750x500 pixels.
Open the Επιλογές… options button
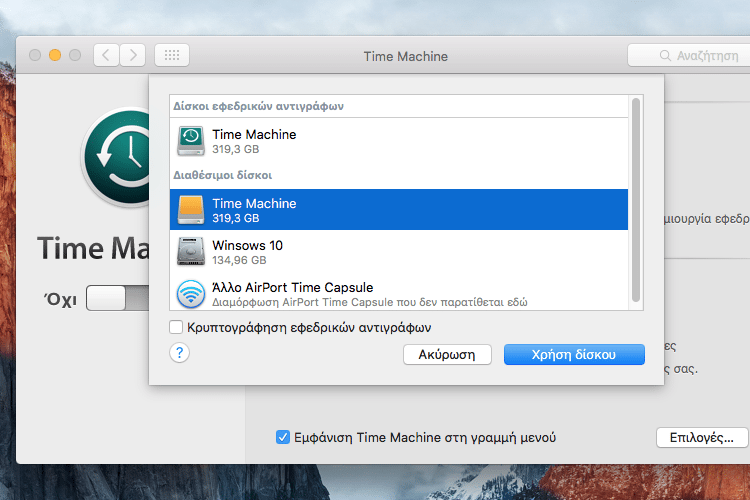pyautogui.click(x=702, y=437)
